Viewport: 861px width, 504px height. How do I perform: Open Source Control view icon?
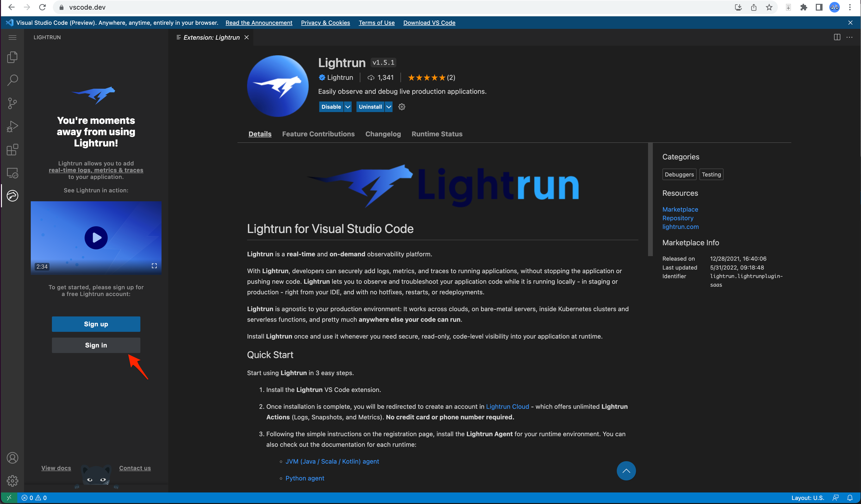12,103
